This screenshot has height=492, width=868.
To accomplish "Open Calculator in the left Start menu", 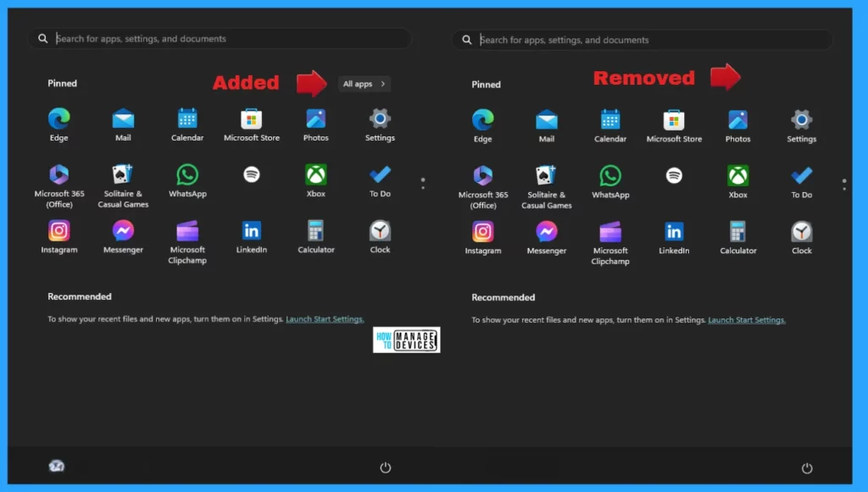I will pyautogui.click(x=315, y=236).
